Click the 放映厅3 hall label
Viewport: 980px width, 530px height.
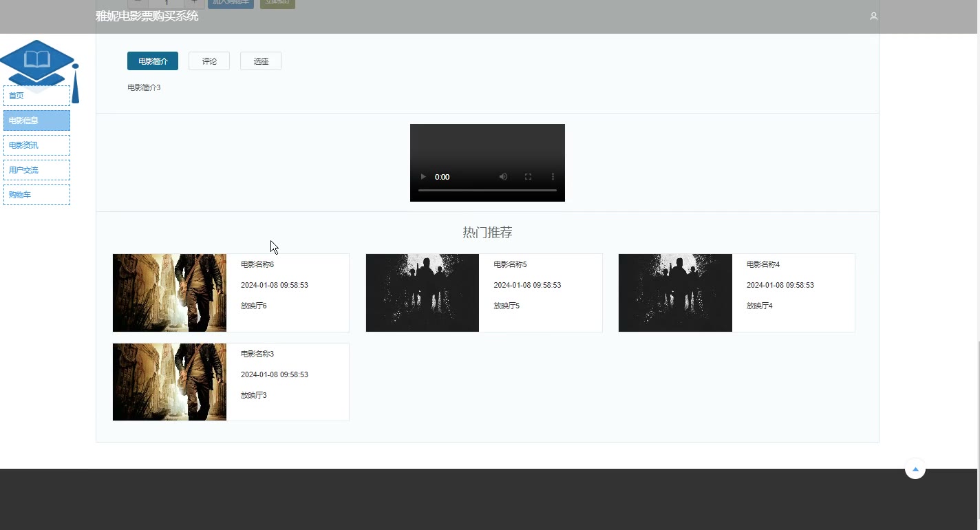(x=254, y=395)
